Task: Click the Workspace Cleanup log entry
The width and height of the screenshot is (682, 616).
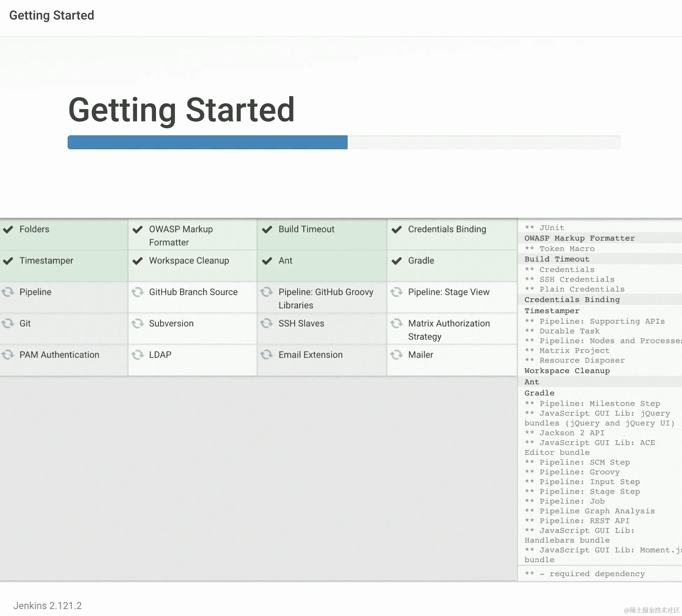Action: 567,371
